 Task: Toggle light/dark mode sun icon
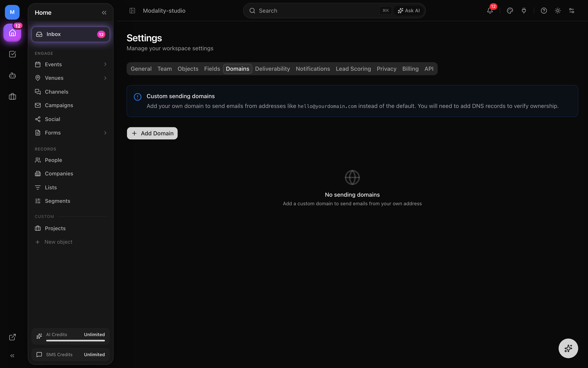(x=558, y=11)
